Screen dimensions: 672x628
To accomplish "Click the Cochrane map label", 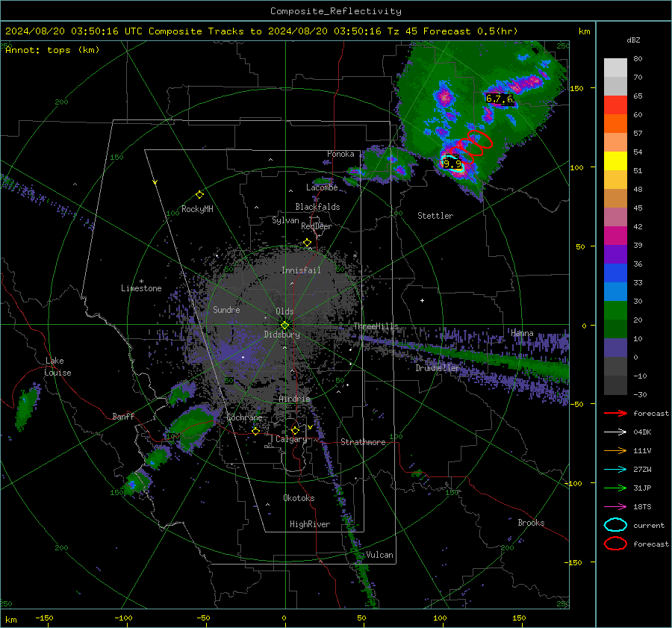I will click(244, 417).
